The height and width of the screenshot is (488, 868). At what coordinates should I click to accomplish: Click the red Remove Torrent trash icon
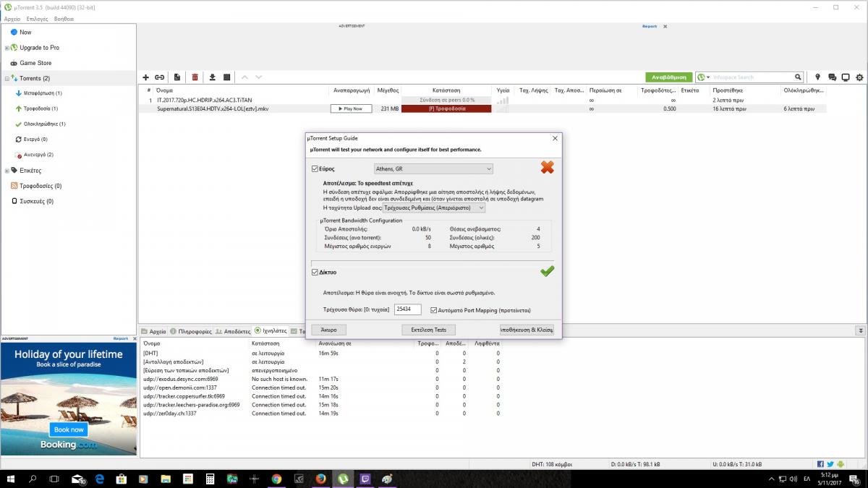click(x=195, y=77)
